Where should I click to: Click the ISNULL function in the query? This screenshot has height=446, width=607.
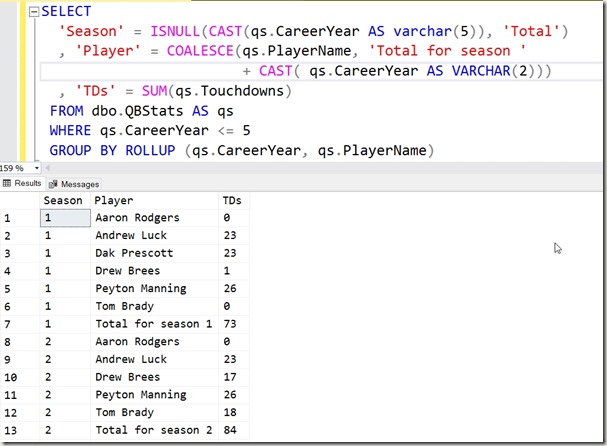[175, 31]
